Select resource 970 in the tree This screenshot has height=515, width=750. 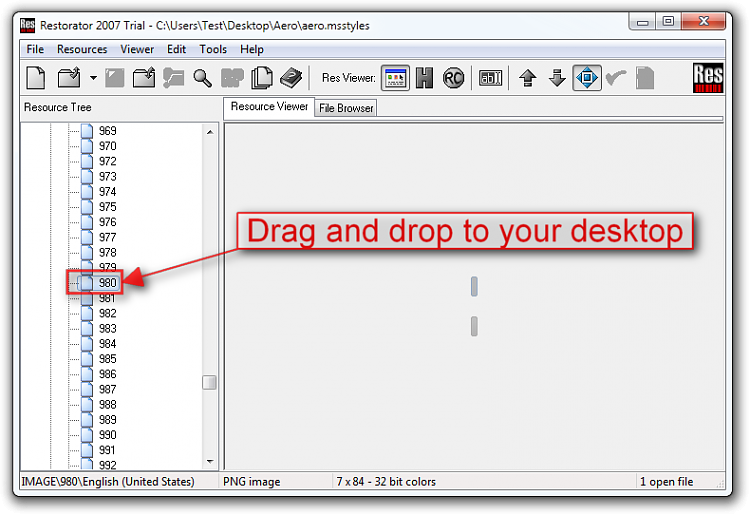click(108, 146)
